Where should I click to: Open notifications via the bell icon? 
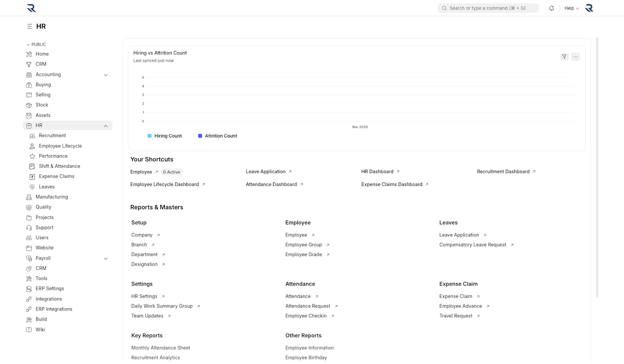(551, 8)
